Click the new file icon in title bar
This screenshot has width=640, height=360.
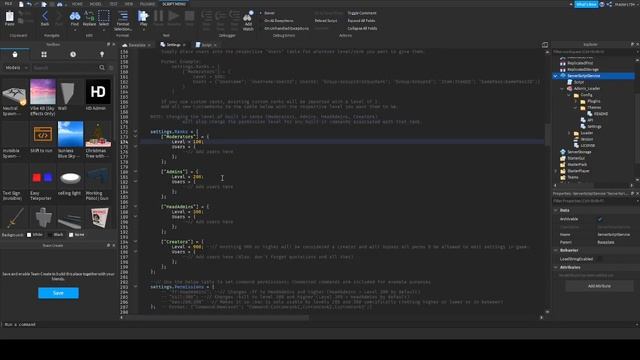(21, 4)
